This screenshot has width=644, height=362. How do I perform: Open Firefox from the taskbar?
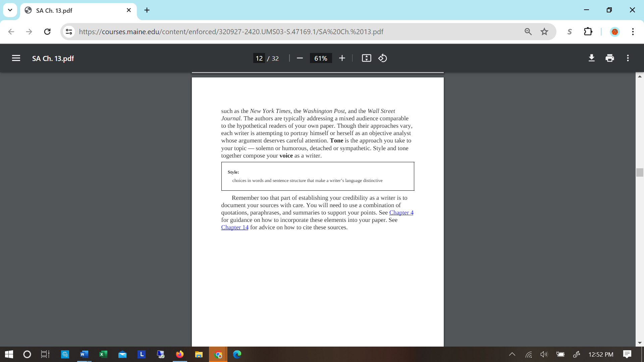[180, 354]
